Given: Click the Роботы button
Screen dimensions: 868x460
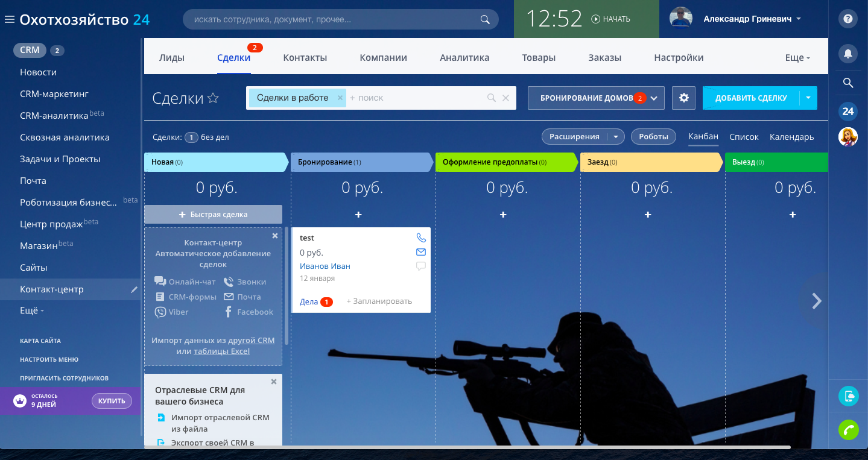Looking at the screenshot, I should point(653,137).
